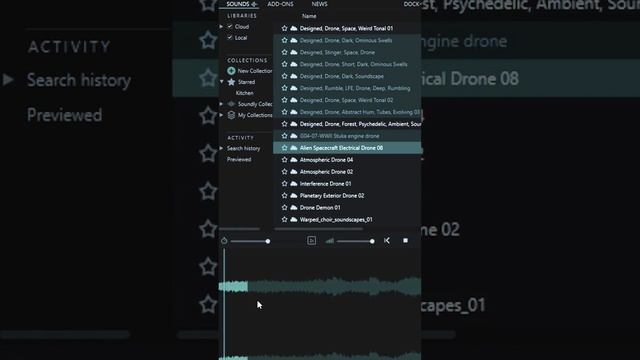Star 'Designed, Drone, Space, Weird Tonal 01'
Image resolution: width=640 pixels, height=360 pixels.
(284, 28)
